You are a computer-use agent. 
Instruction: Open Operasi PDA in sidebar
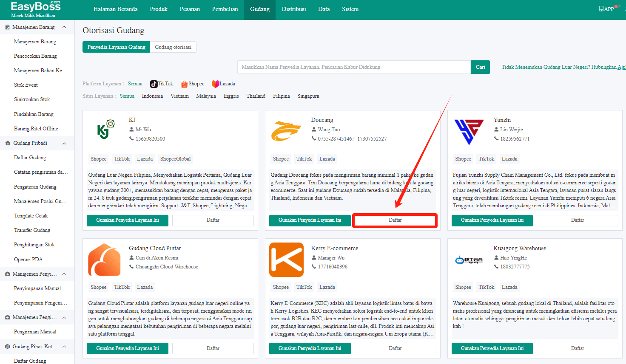point(28,260)
